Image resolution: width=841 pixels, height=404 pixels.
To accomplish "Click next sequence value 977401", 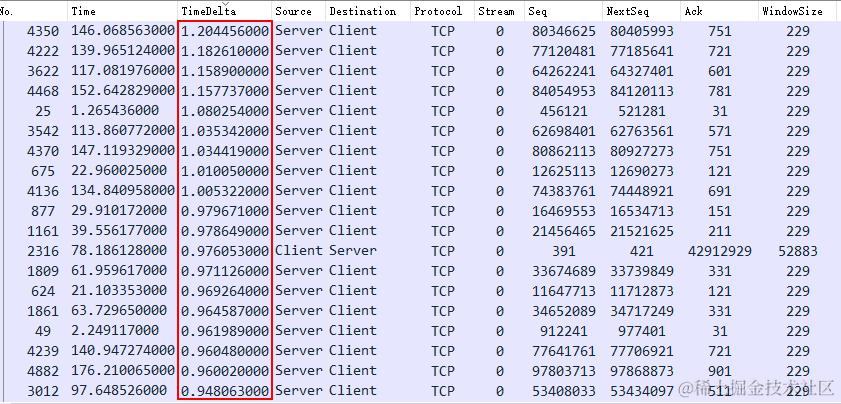I will [641, 331].
